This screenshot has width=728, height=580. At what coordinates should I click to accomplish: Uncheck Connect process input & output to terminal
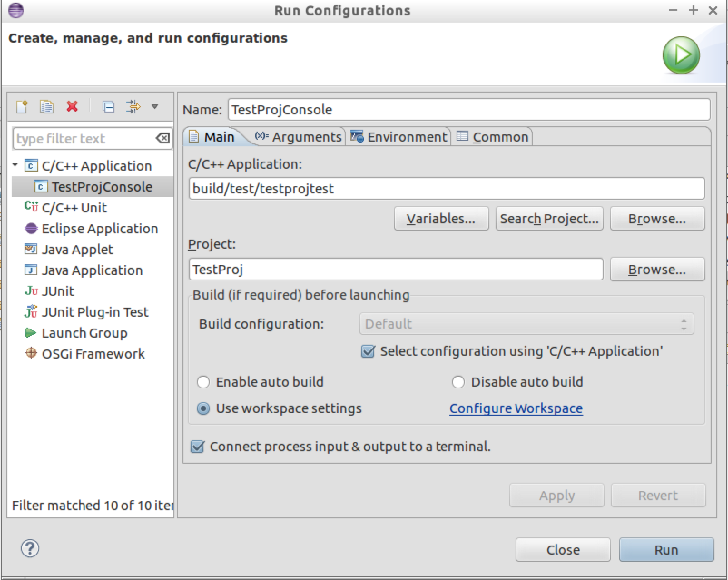(x=197, y=447)
